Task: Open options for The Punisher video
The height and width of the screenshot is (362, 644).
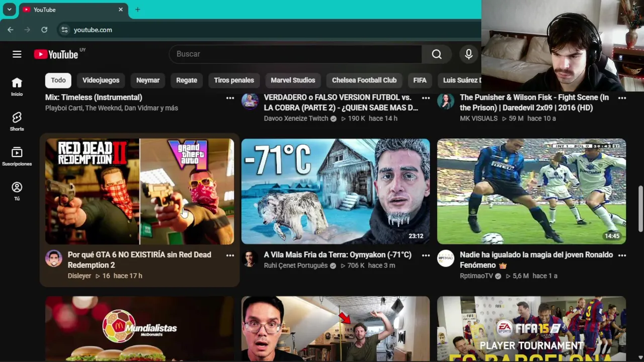Action: click(622, 98)
